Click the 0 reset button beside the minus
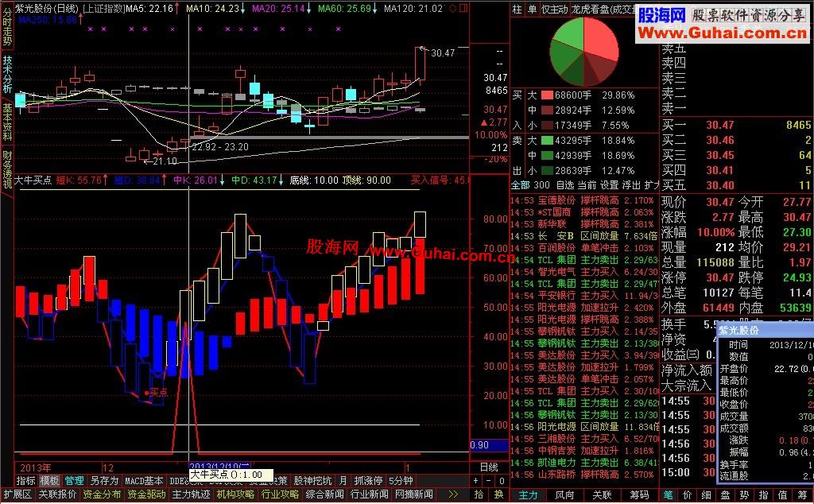 click(502, 481)
